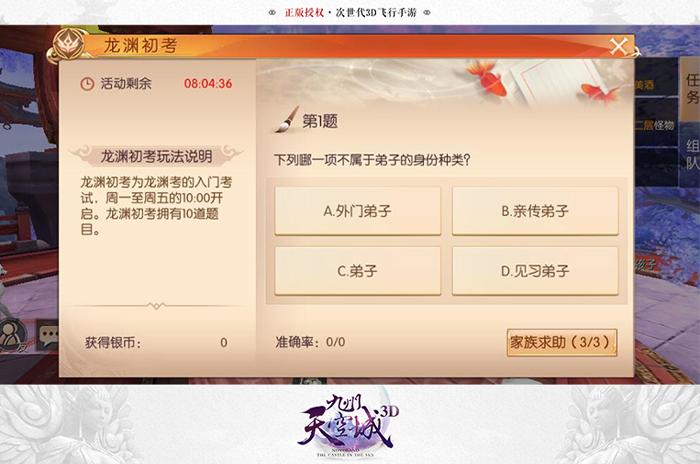Image resolution: width=700 pixels, height=464 pixels.
Task: Click the question text 下列哪一项不属于弟子的身份种类
Action: (x=372, y=160)
